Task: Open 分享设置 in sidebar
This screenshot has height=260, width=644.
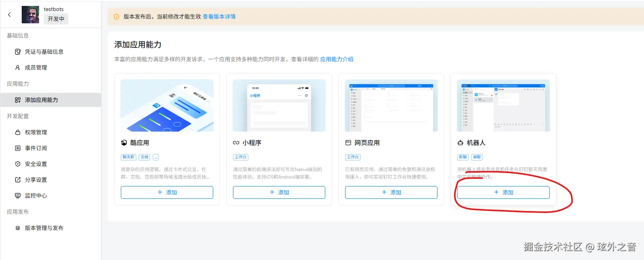Action: (51, 180)
